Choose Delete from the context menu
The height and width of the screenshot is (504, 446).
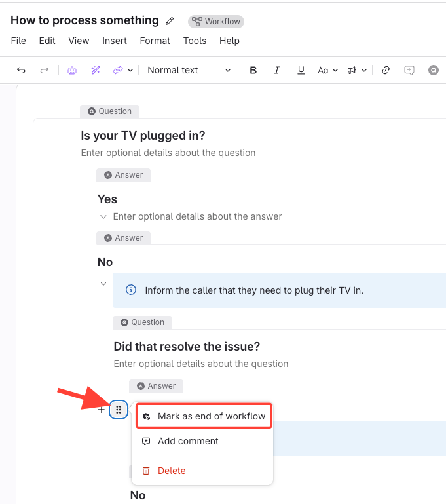coord(172,471)
